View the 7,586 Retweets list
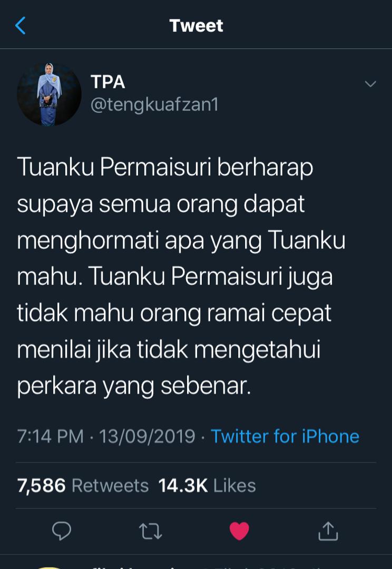Image resolution: width=392 pixels, height=569 pixels. coord(83,486)
